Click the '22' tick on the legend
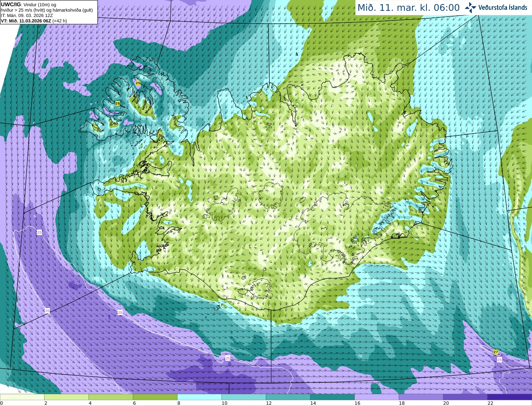Viewport: 532px width, 406px height. coord(490,403)
